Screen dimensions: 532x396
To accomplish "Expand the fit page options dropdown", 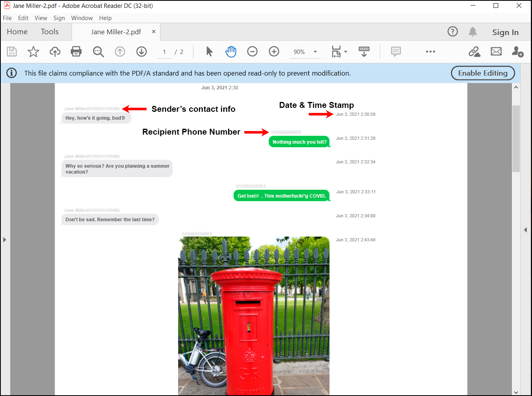I will pos(346,52).
